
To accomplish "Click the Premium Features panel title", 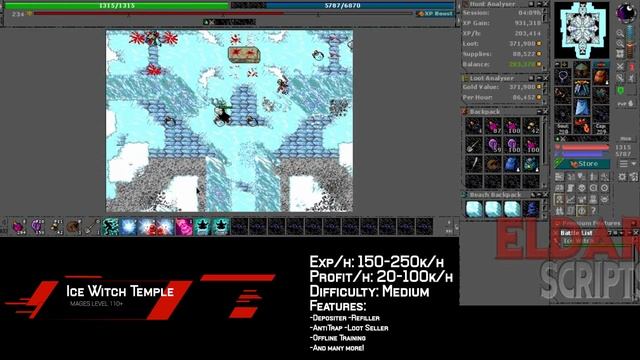I will pyautogui.click(x=591, y=223).
